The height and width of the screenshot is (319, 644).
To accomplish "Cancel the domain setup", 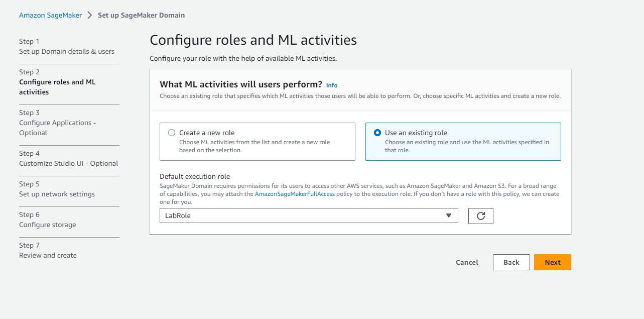I will 467,262.
